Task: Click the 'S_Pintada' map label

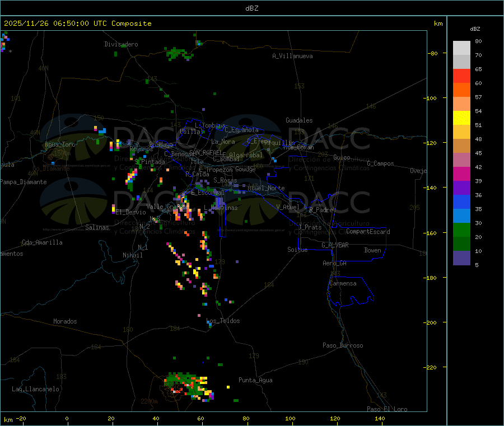Action: [x=150, y=162]
